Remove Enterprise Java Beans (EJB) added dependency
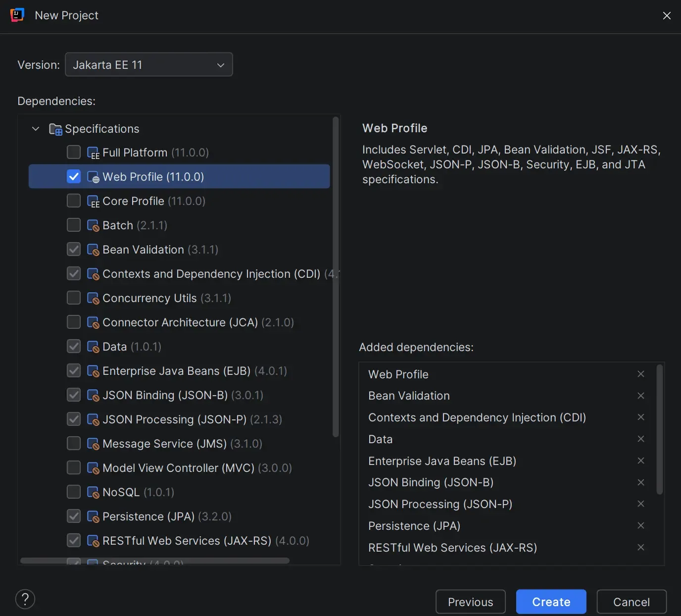The height and width of the screenshot is (616, 681). pyautogui.click(x=641, y=461)
